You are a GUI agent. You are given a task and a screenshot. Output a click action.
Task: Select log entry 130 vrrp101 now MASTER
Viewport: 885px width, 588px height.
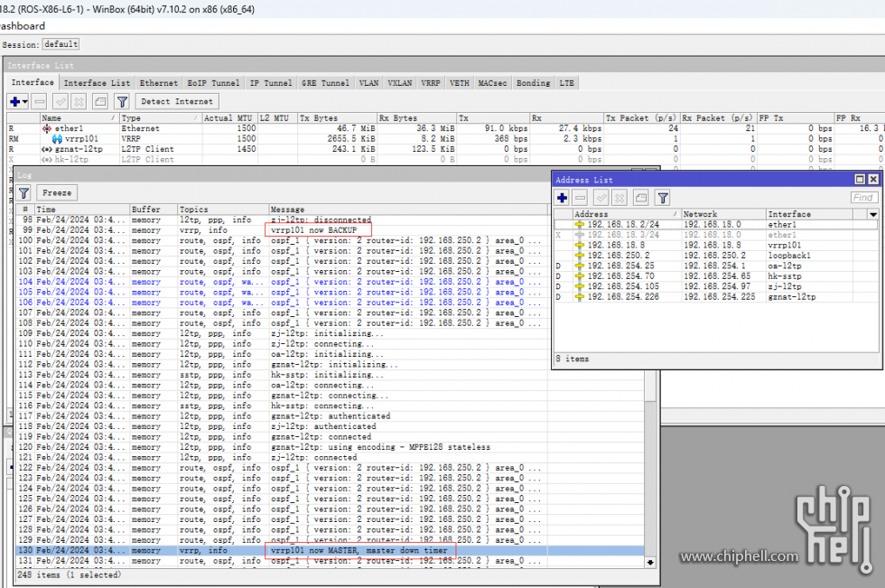pos(331,550)
